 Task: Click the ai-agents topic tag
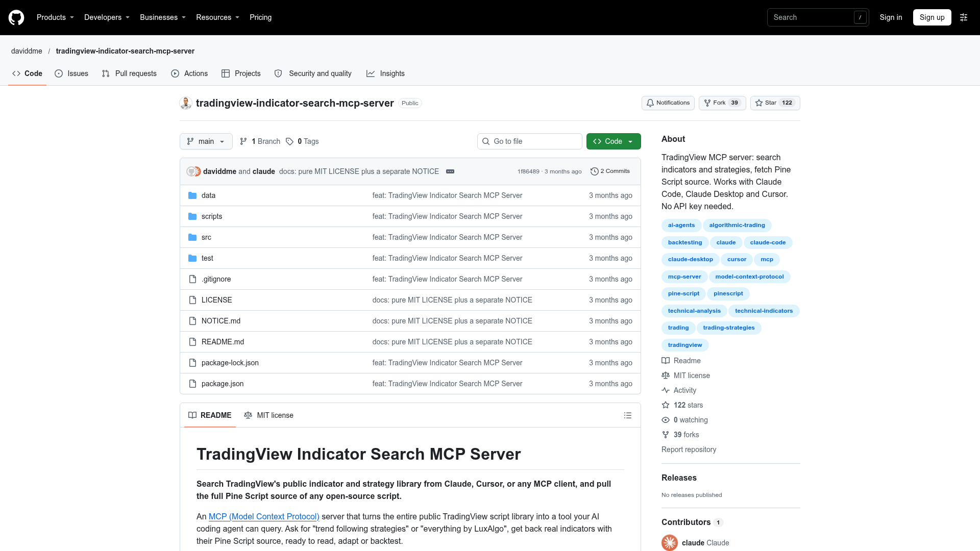pos(681,225)
